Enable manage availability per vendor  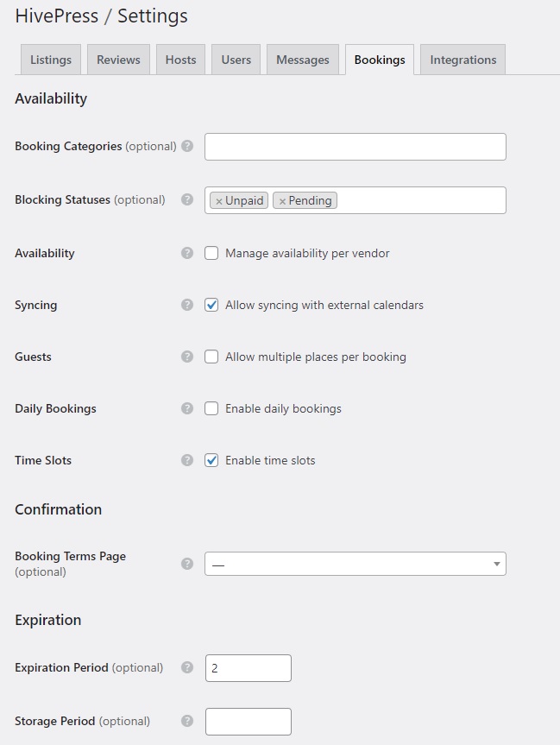211,254
